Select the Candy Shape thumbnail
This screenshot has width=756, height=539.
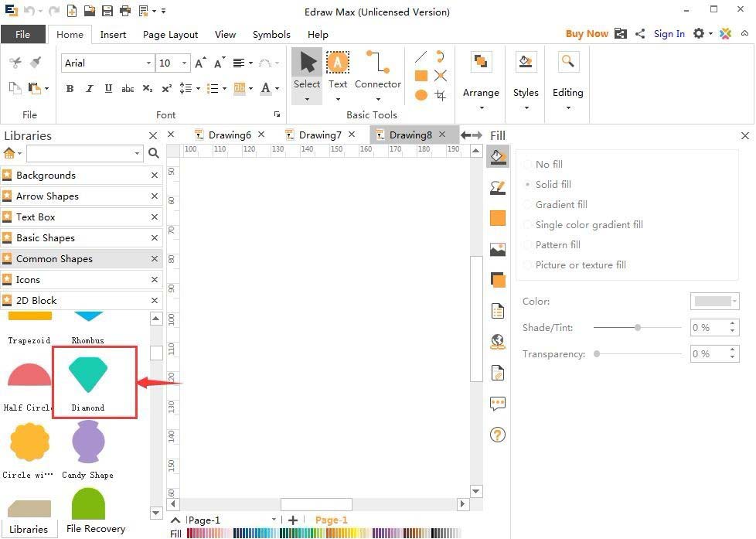tap(88, 442)
